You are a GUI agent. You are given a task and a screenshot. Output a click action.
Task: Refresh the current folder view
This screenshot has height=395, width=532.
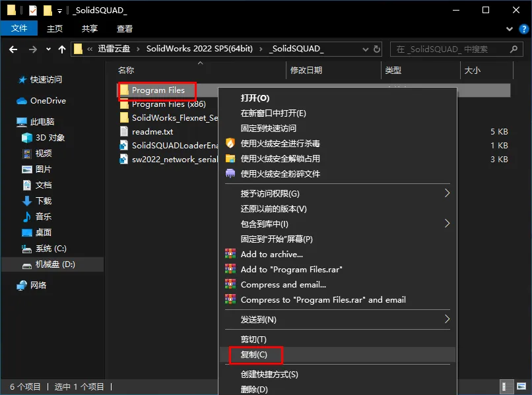(377, 49)
